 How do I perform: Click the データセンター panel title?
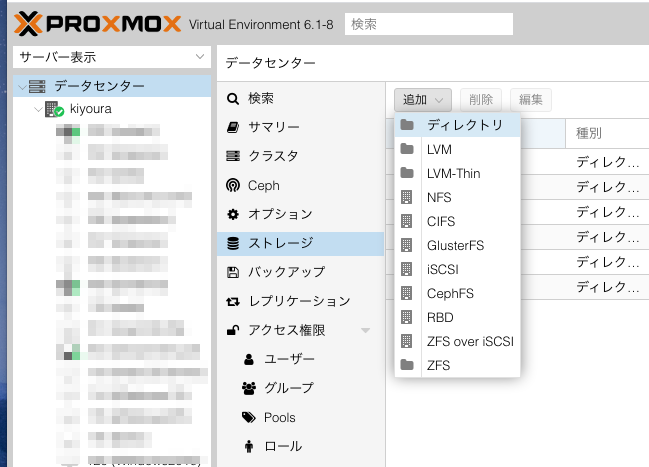click(270, 63)
